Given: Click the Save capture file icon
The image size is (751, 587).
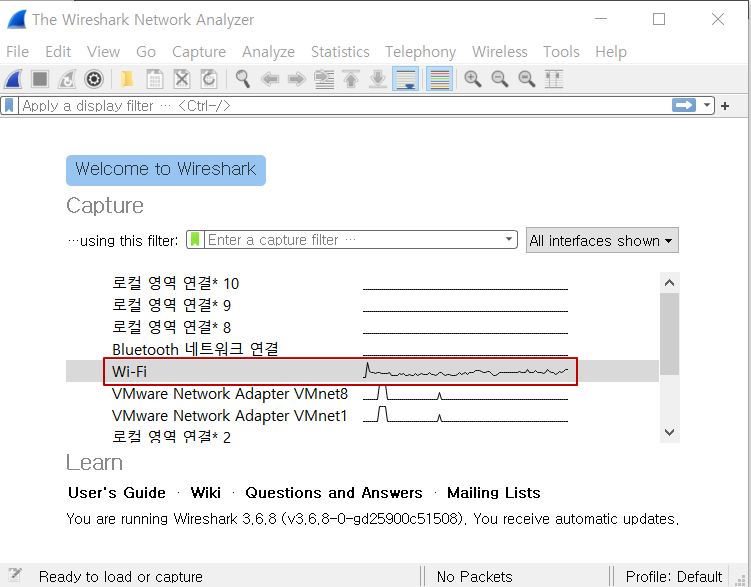Looking at the screenshot, I should tap(154, 79).
